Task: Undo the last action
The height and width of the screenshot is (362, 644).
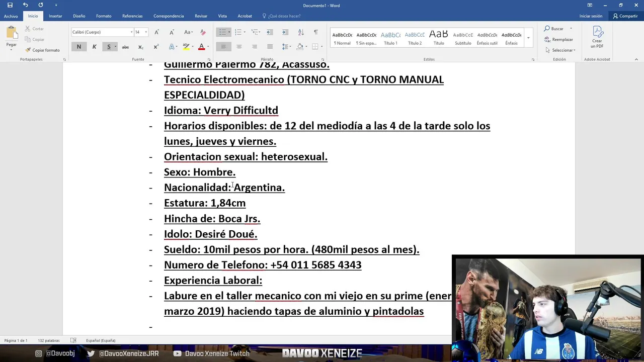Action: click(25, 5)
